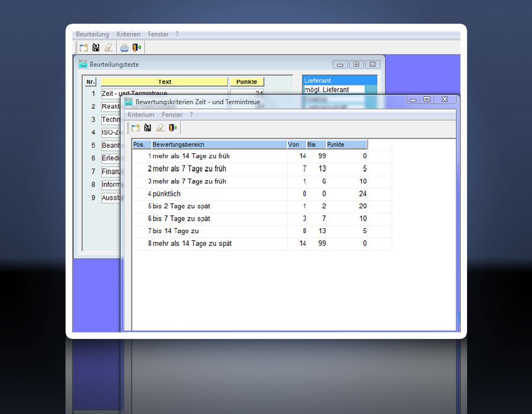Select Lieferant in the list

[339, 80]
